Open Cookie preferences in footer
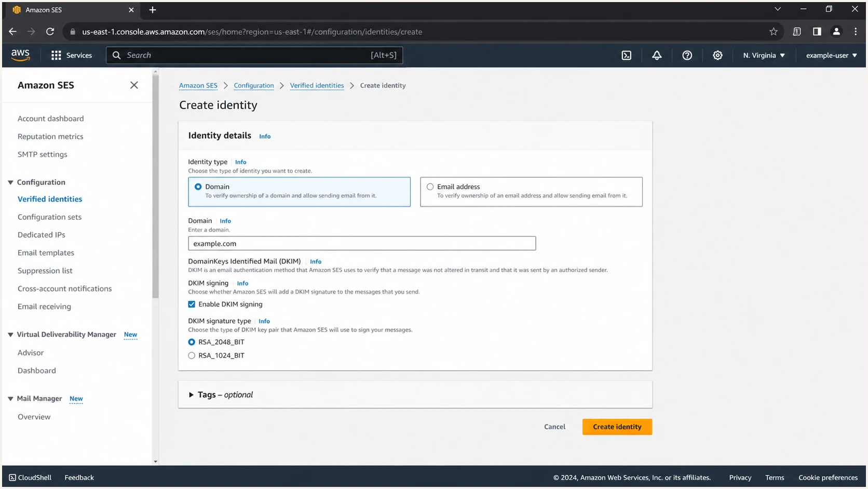868x489 pixels. tap(828, 478)
